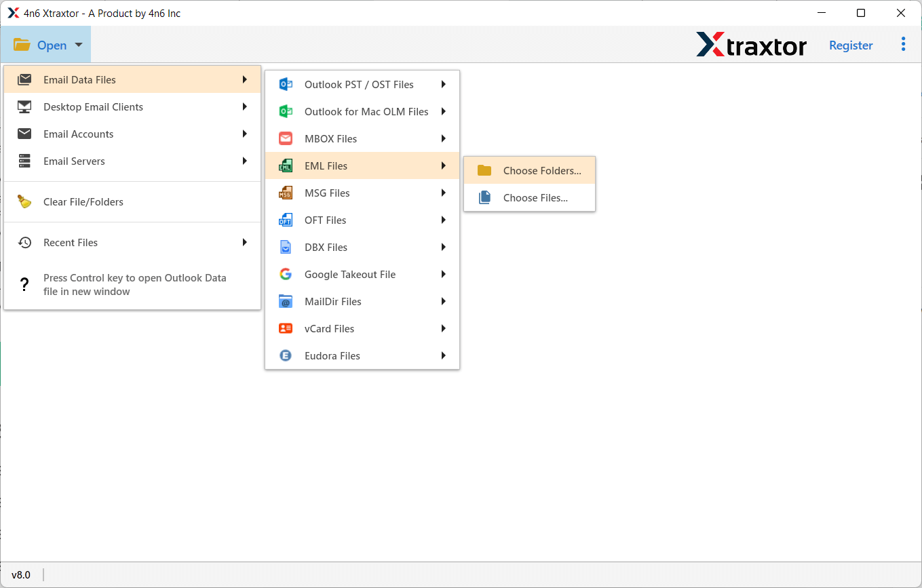Select Choose Files... menu entry
Image resolution: width=922 pixels, height=588 pixels.
[x=529, y=197]
